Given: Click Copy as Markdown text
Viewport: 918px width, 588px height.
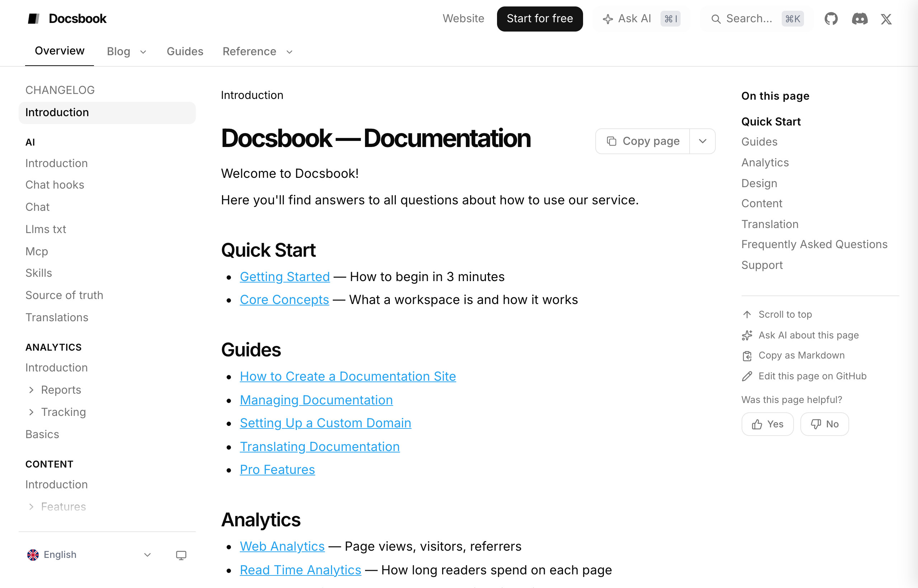Looking at the screenshot, I should 801,355.
